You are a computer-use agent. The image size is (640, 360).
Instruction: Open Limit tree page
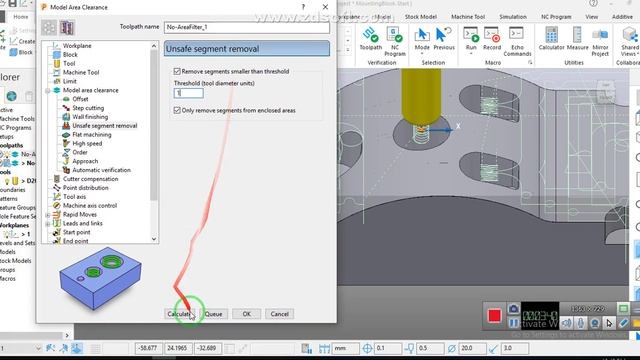69,81
